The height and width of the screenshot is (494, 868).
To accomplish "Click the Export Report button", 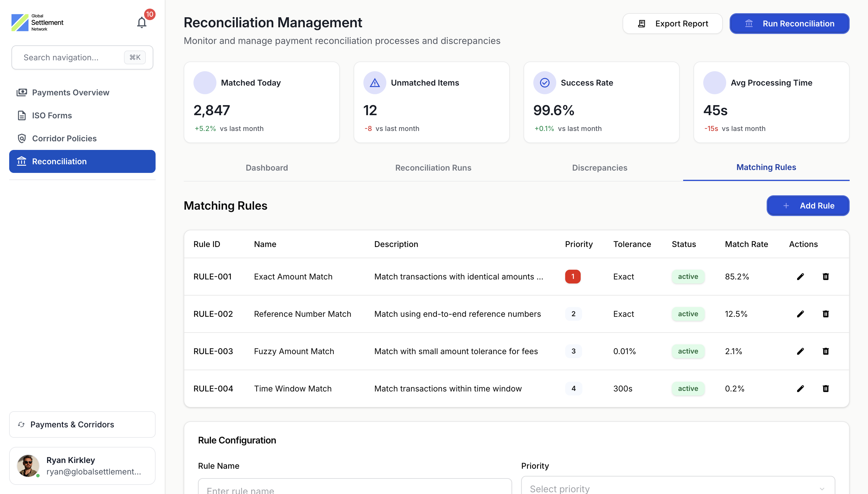I will click(673, 24).
